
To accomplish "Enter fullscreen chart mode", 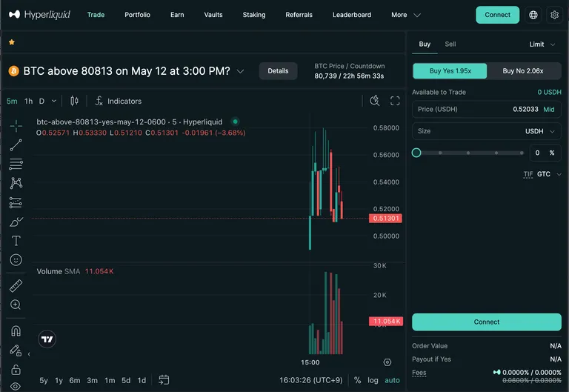I will point(395,101).
